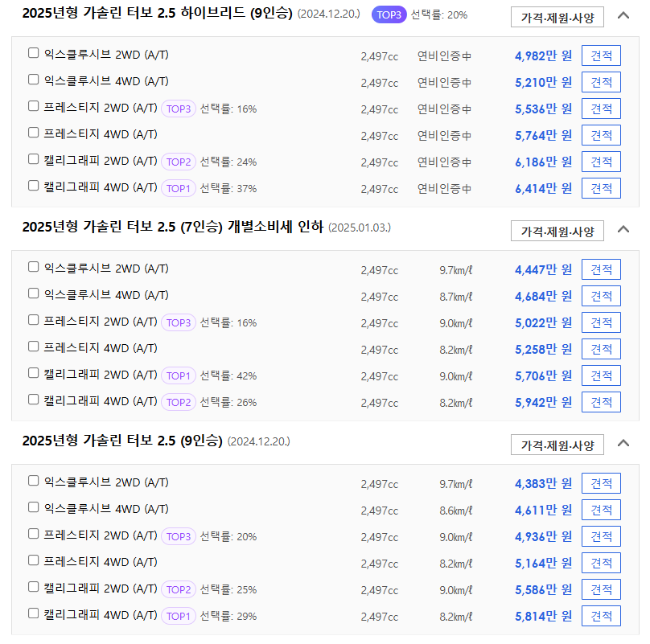Screen dimensions: 650x644
Task: Check 익스클루시브 4WD in the hybrid 9-seater section
Action: click(33, 80)
